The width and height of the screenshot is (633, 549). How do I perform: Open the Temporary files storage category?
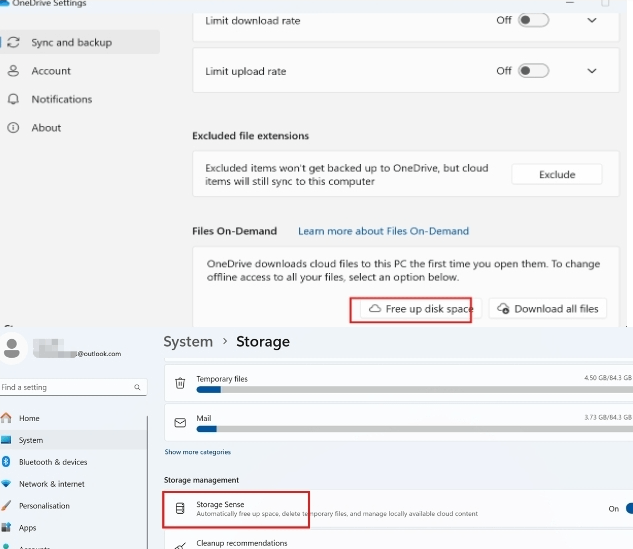click(399, 383)
